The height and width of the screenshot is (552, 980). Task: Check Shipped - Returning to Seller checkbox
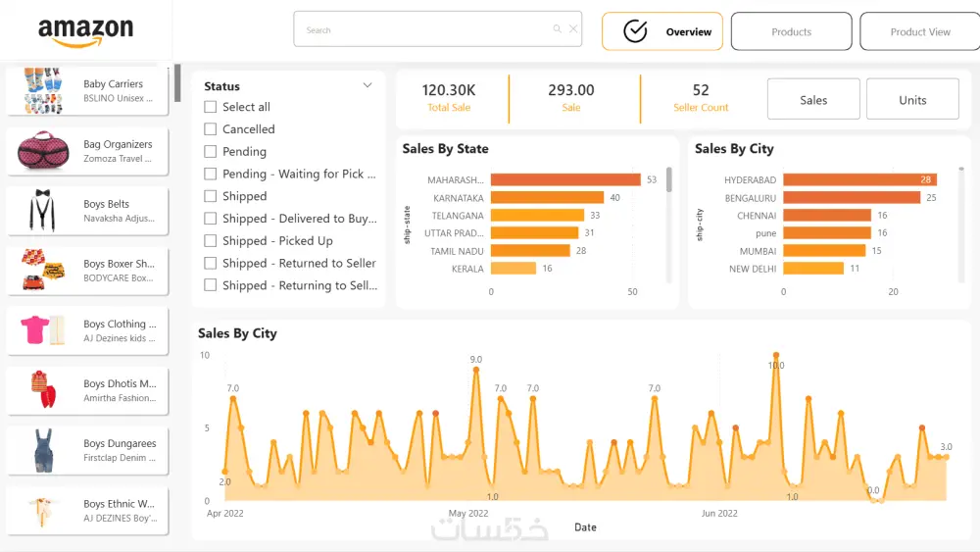pyautogui.click(x=211, y=285)
